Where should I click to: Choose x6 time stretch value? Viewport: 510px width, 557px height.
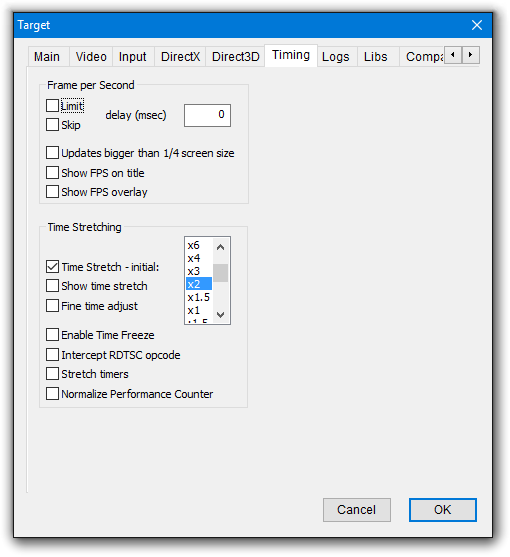(199, 245)
